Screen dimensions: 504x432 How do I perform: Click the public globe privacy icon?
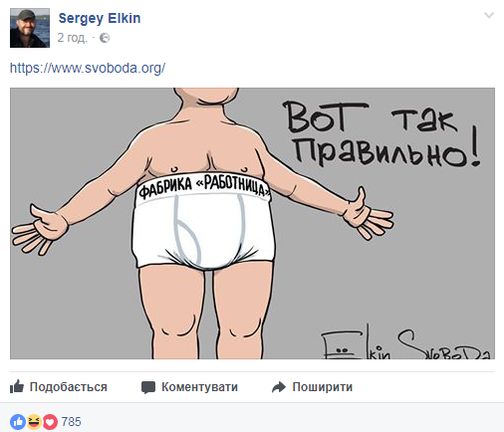coord(105,38)
